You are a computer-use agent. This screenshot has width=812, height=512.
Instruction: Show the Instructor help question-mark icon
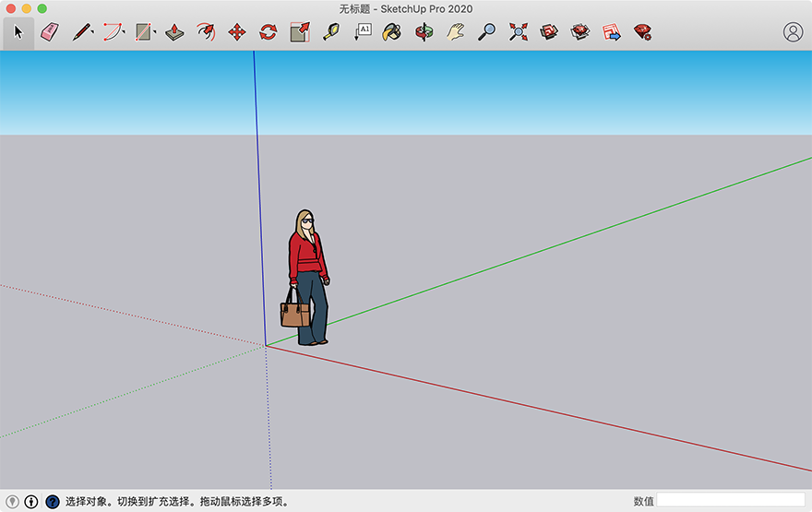53,502
